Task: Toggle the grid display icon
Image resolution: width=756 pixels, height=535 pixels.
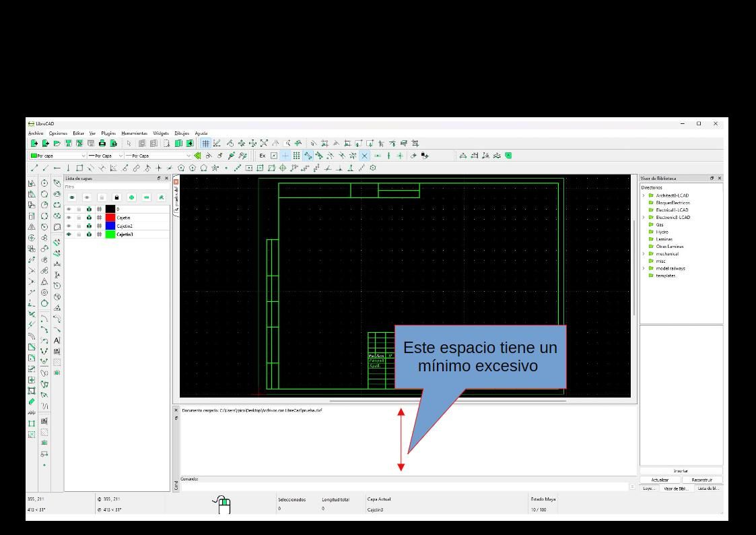Action: 206,144
